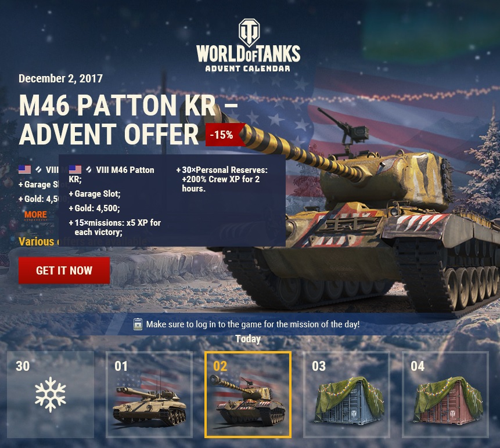Click the red GET IT NOW button
The image size is (500, 448).
point(64,270)
